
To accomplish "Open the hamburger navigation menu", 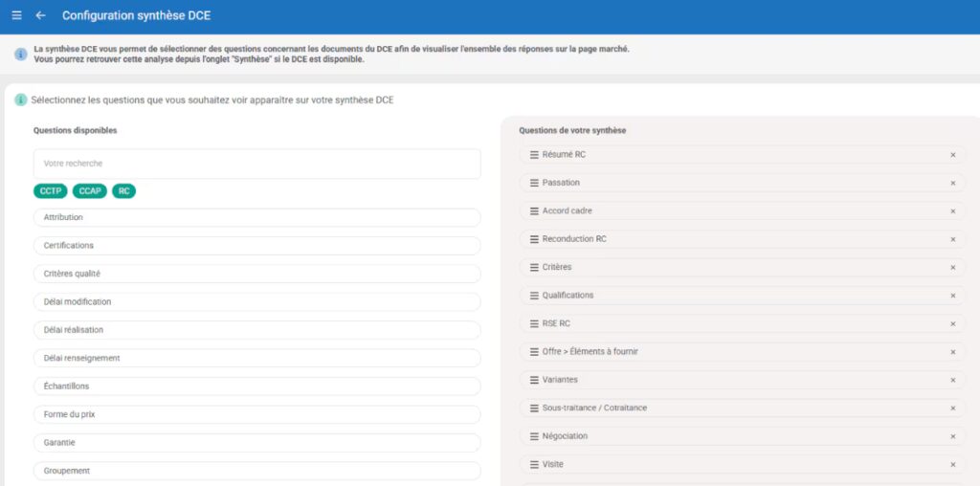I will 16,15.
